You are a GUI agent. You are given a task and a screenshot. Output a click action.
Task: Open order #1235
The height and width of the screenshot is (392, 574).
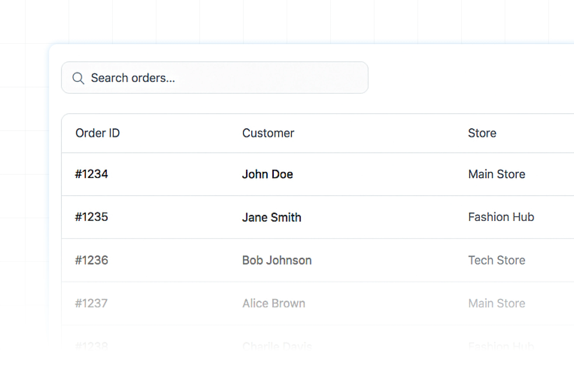point(91,217)
